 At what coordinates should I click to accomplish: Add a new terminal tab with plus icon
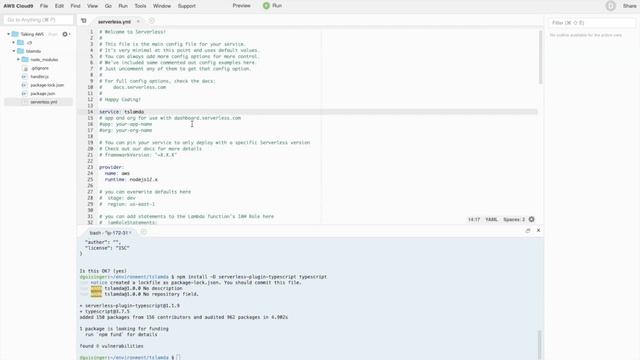pos(144,232)
